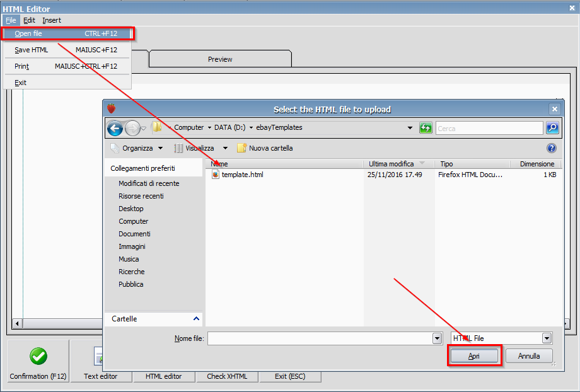Sort files by Ultima modifica column
The height and width of the screenshot is (392, 580).
391,164
